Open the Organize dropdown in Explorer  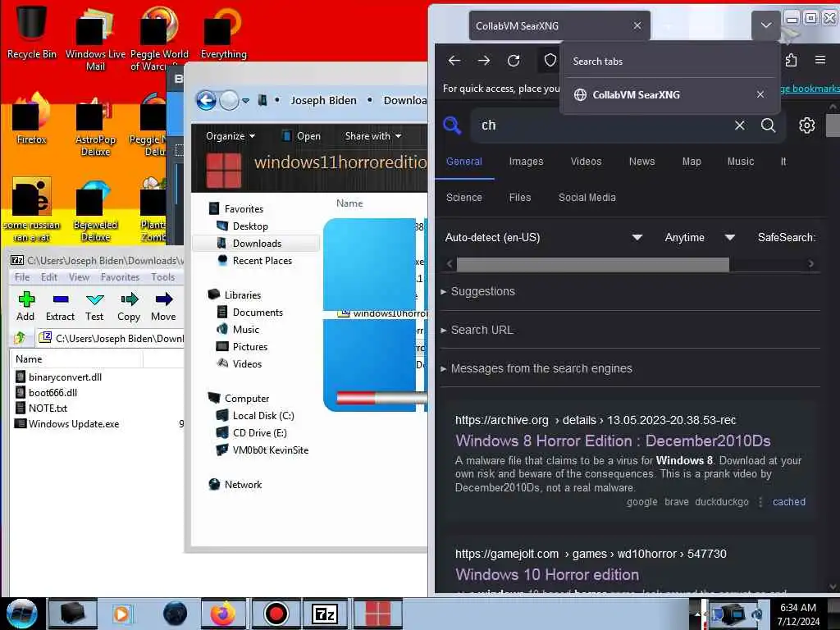(231, 136)
